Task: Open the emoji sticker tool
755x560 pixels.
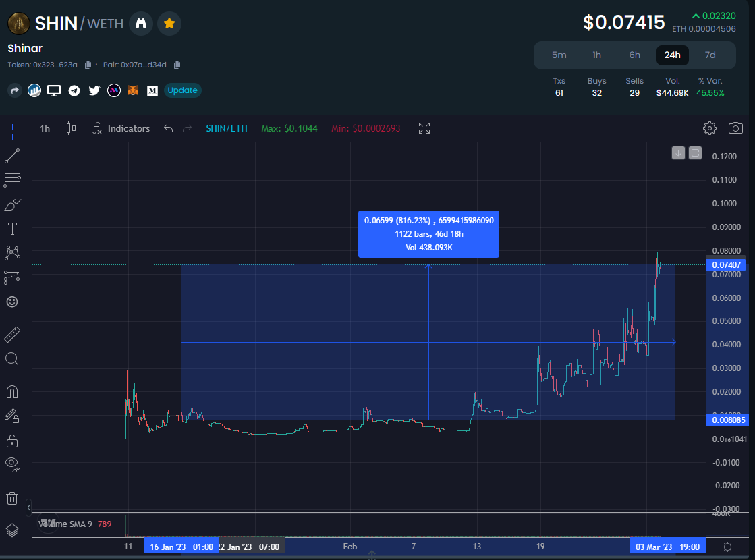Action: [11, 302]
